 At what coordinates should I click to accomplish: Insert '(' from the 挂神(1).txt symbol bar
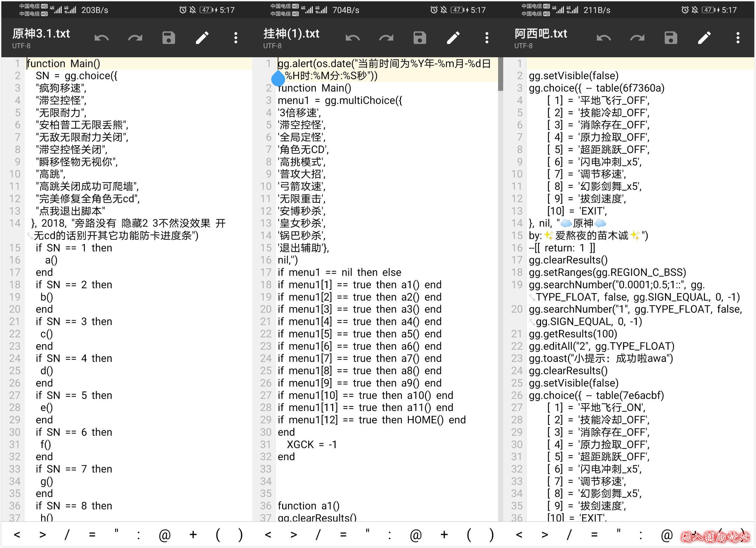click(x=469, y=535)
